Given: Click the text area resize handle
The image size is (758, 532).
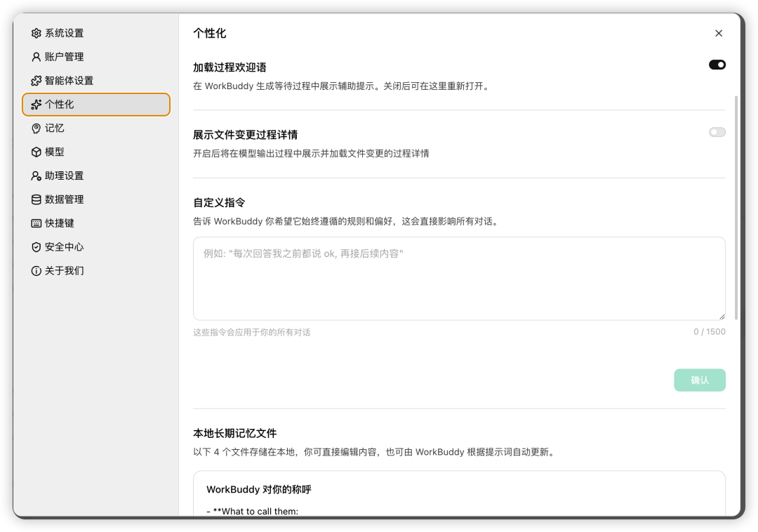Looking at the screenshot, I should point(722,316).
